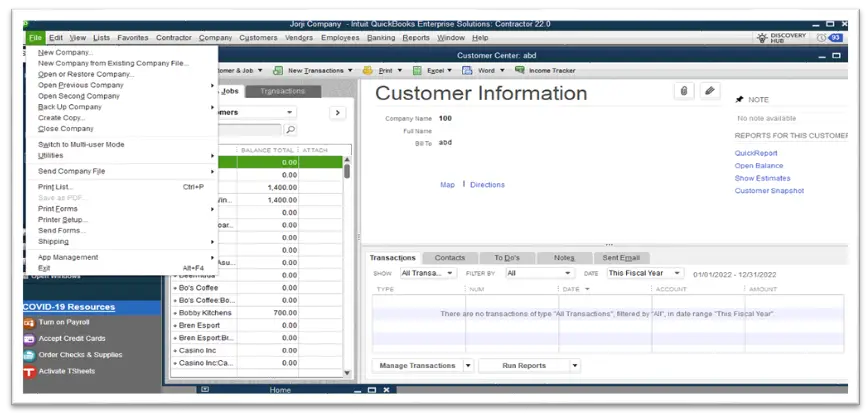The width and height of the screenshot is (866, 415).
Task: Choose Exit from the File menu
Action: tap(44, 268)
